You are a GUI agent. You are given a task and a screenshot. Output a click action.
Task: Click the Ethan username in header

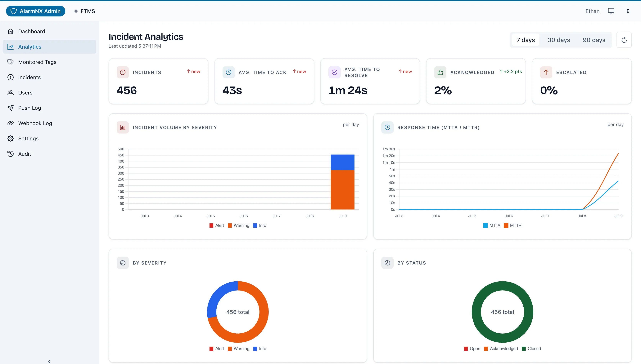click(592, 11)
